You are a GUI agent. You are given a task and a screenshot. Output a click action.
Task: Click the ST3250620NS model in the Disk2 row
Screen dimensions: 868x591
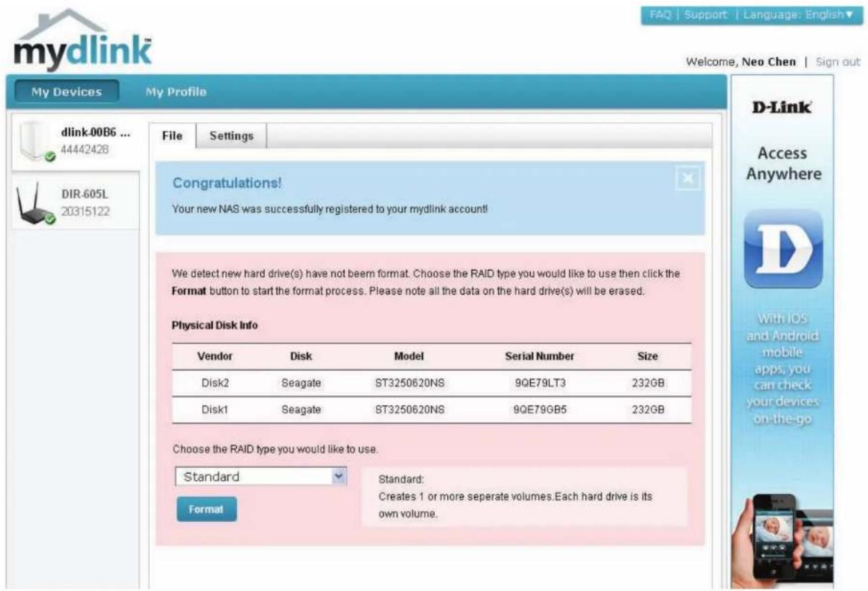click(x=409, y=384)
